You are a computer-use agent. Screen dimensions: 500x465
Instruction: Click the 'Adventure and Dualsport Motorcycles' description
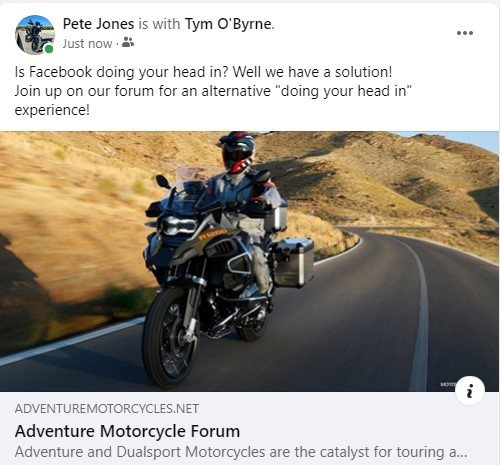(x=241, y=452)
